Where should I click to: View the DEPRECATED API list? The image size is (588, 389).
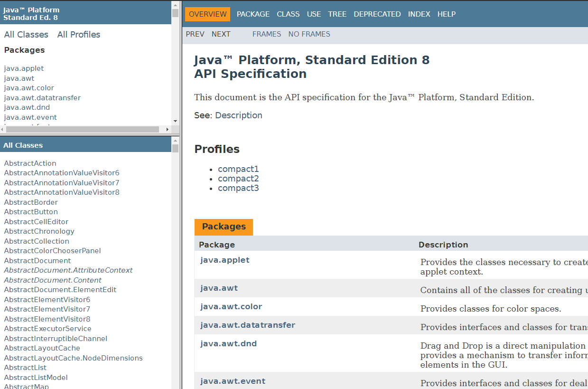377,14
